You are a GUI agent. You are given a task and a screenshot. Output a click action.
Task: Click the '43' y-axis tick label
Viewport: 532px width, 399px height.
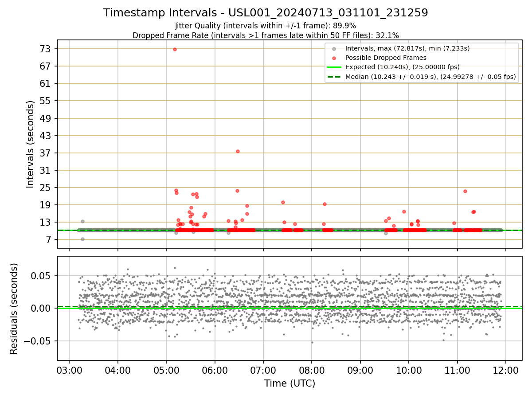click(46, 136)
